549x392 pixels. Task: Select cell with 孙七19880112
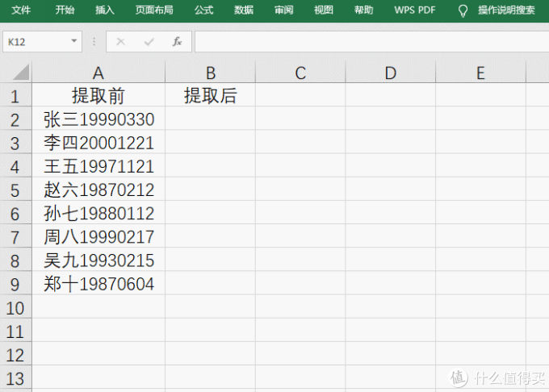pos(98,213)
